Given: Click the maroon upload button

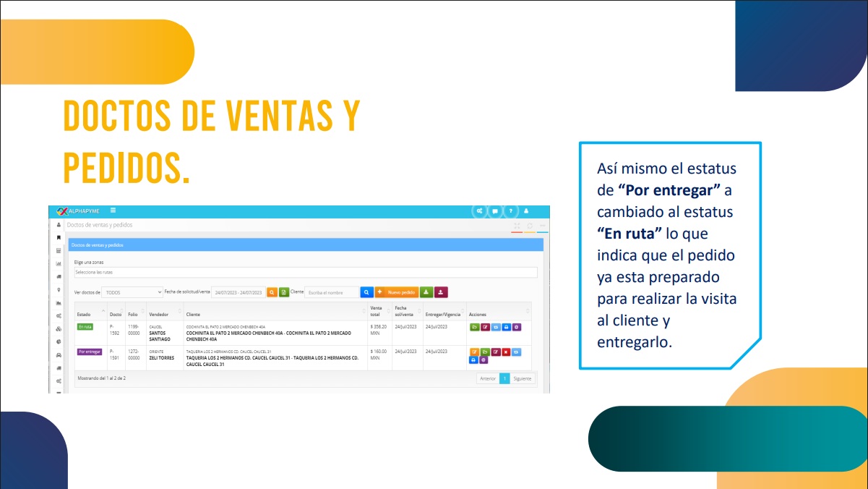Looking at the screenshot, I should tap(441, 292).
